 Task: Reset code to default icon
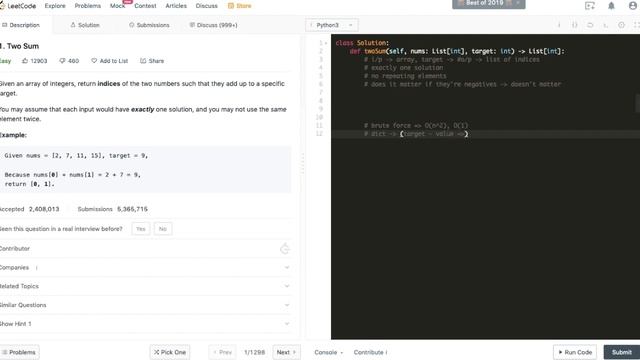point(590,25)
